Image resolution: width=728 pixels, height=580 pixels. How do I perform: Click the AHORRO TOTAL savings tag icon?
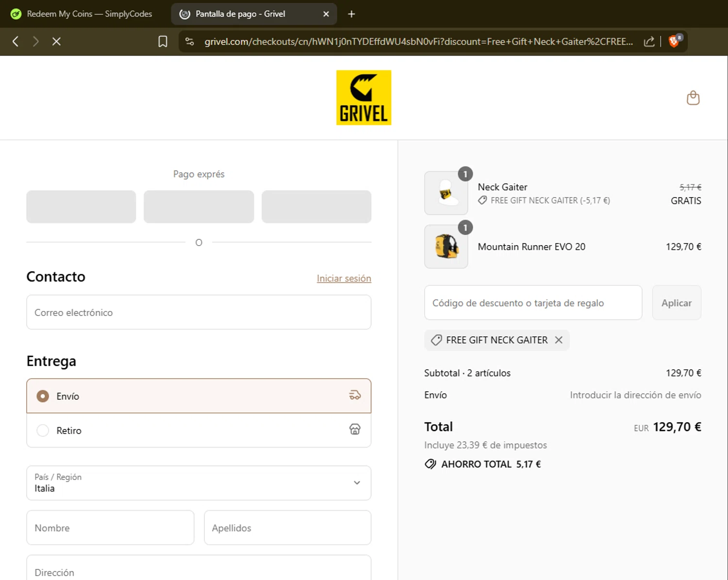(x=430, y=464)
